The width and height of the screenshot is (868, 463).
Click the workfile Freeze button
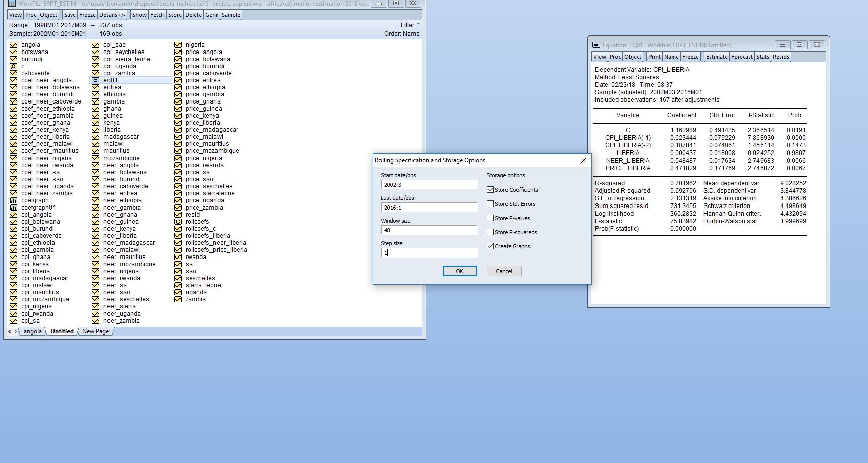(x=87, y=15)
